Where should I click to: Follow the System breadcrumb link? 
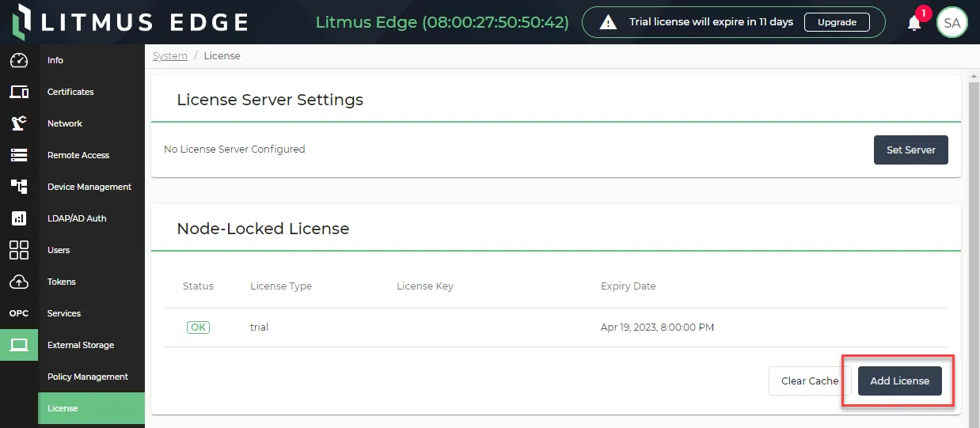click(x=170, y=56)
